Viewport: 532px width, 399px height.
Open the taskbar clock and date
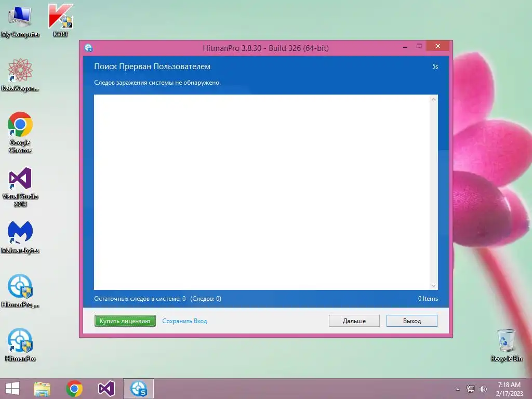pos(509,389)
